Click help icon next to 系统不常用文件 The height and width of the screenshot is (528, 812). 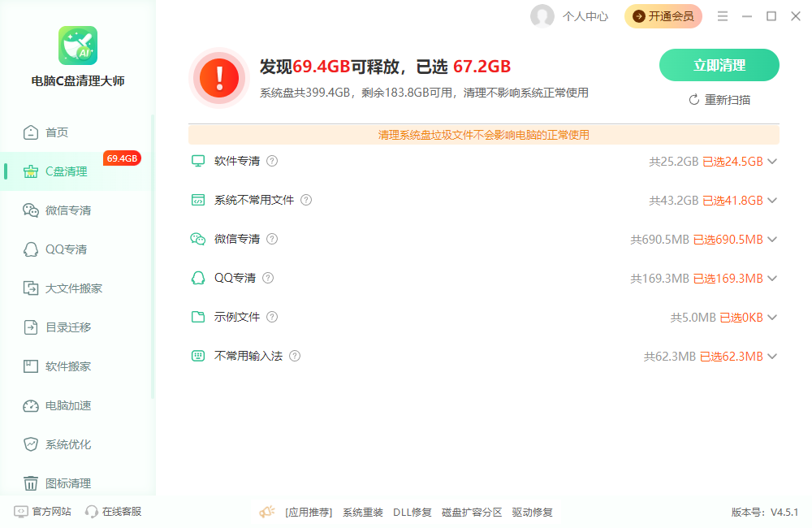306,200
